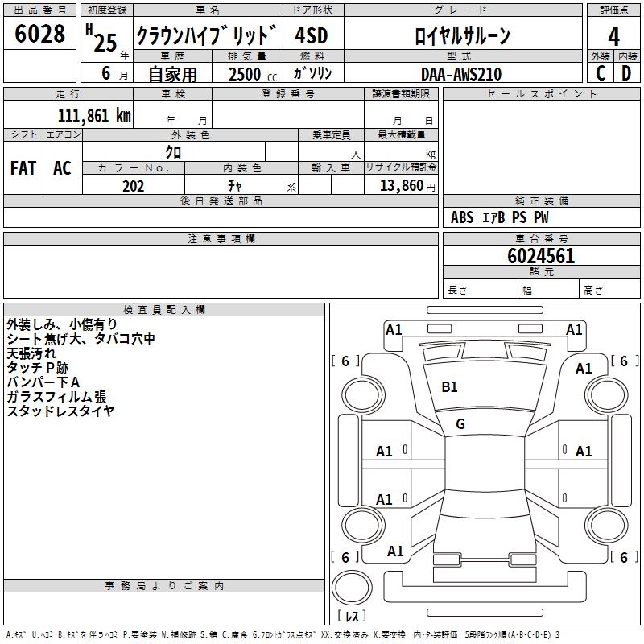This screenshot has height=644, width=644.
Task: Select the note ガラスフィルム張
Action: pyautogui.click(x=56, y=396)
